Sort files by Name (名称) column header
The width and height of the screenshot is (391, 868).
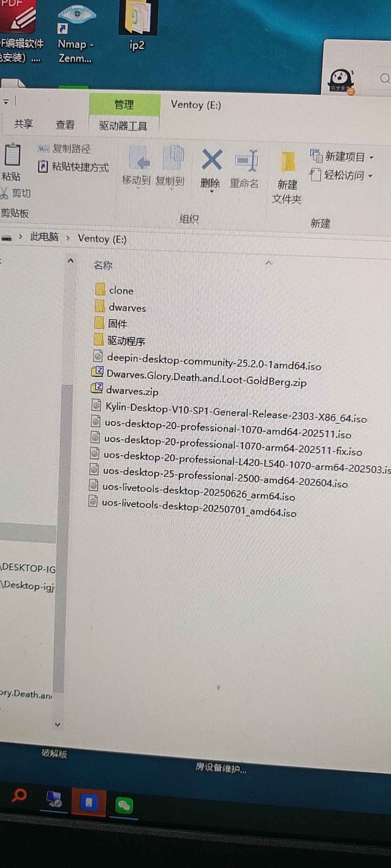pyautogui.click(x=103, y=265)
